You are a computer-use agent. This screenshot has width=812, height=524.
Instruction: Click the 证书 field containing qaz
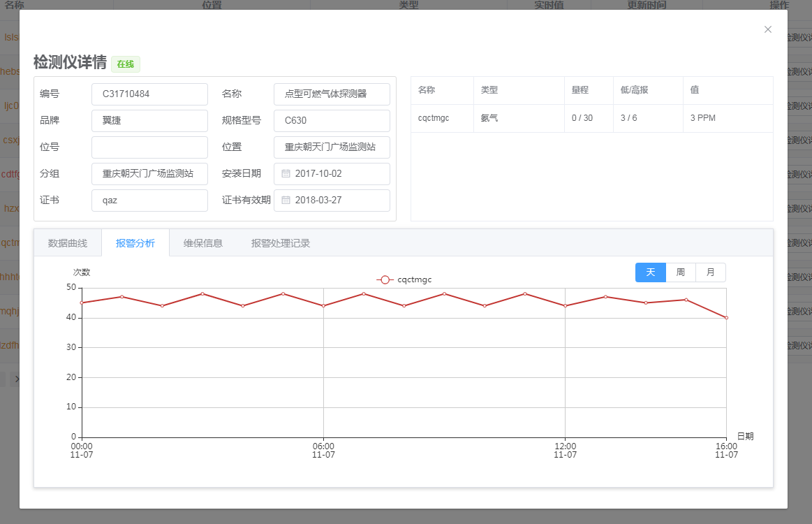(x=149, y=201)
